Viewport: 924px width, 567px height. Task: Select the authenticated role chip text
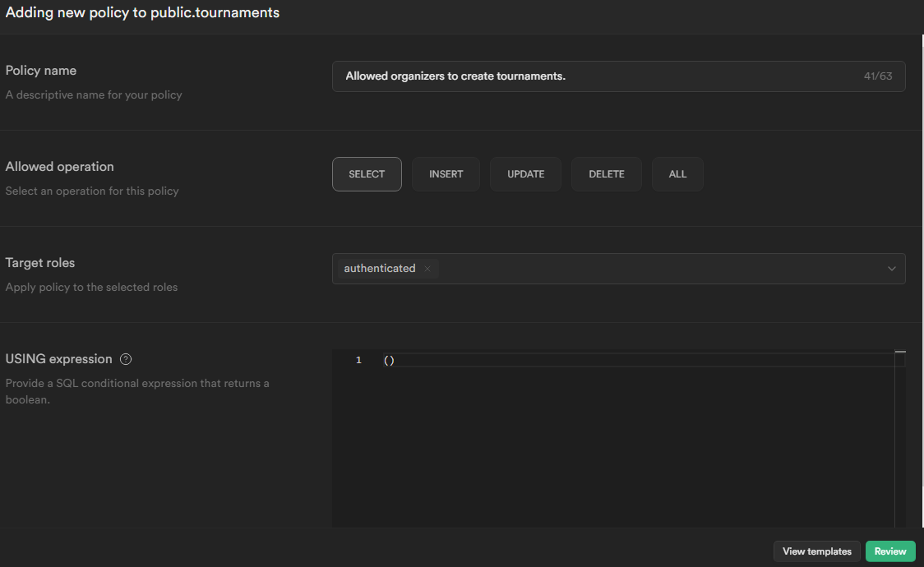380,269
